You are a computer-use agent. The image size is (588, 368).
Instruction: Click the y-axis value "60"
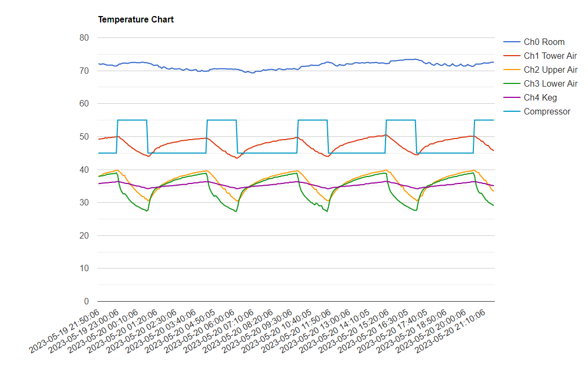(x=84, y=104)
